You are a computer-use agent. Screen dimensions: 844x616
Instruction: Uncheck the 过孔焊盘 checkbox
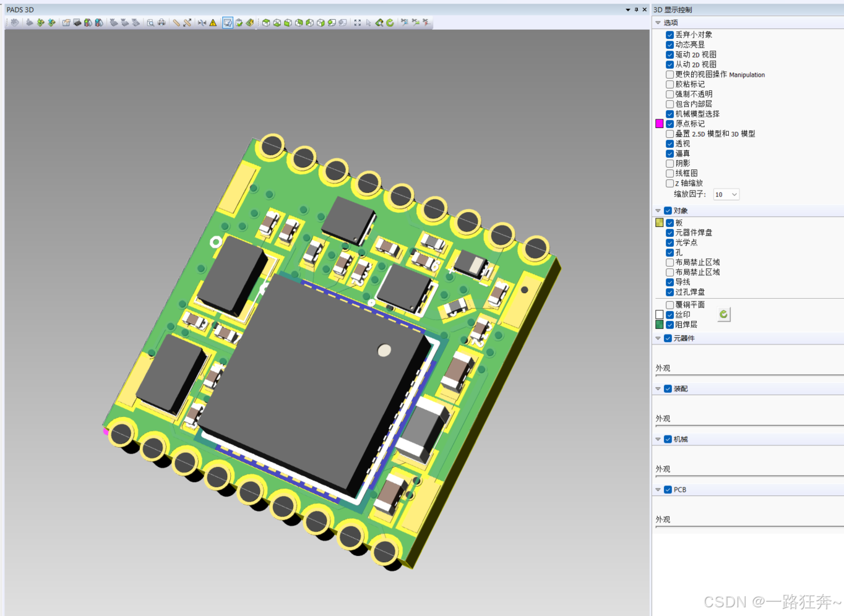(670, 292)
